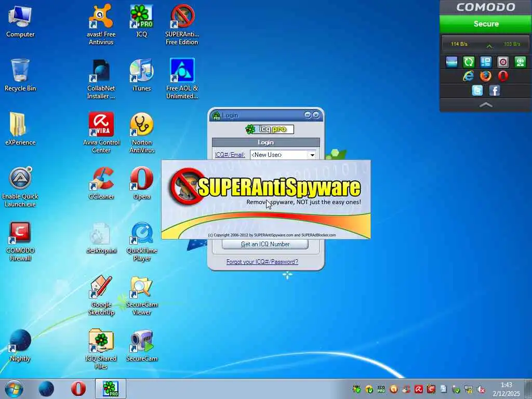The width and height of the screenshot is (532, 399).
Task: Select Norton AntiVirus shortcut
Action: [x=141, y=132]
